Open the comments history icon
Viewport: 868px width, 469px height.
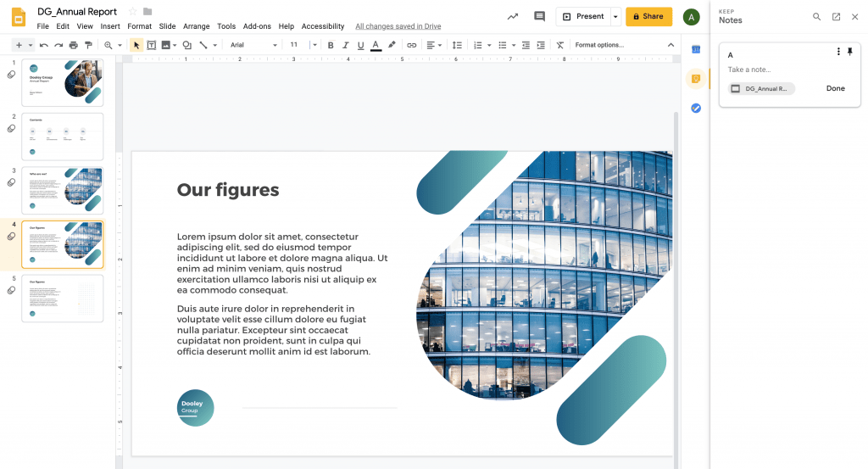coord(539,16)
